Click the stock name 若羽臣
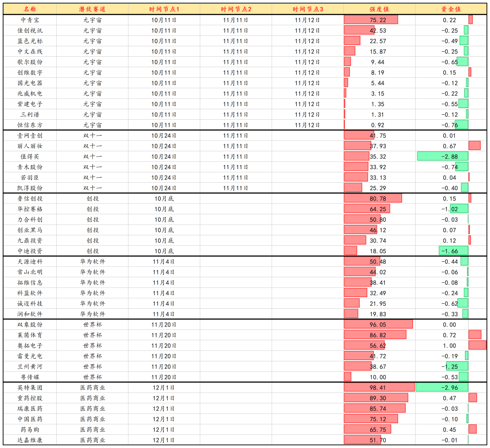 tap(29, 177)
